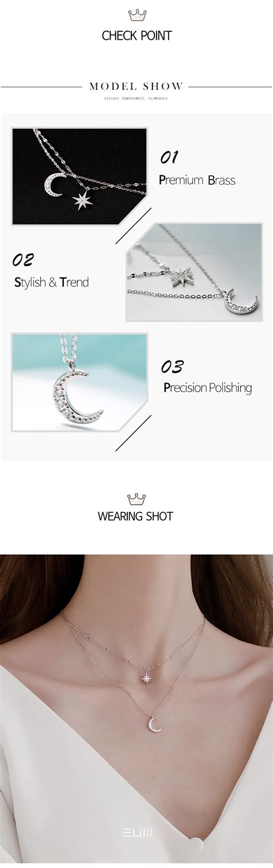The image size is (273, 868).
Task: Click the crown icon above CHECK POINT
Action: point(136,15)
